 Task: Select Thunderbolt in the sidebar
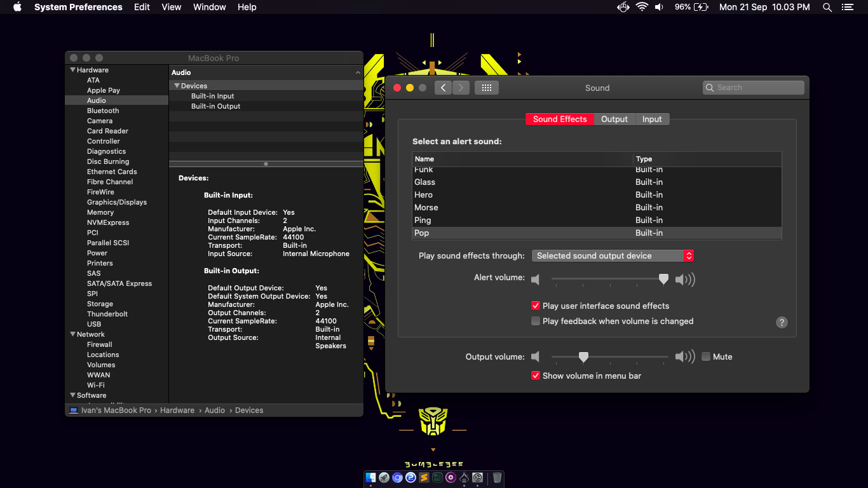[x=117, y=314]
